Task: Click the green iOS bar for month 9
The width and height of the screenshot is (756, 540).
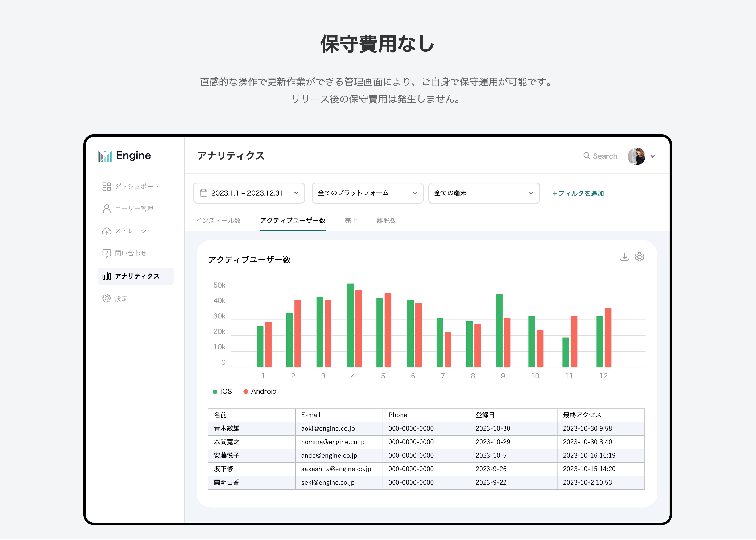Action: click(499, 331)
